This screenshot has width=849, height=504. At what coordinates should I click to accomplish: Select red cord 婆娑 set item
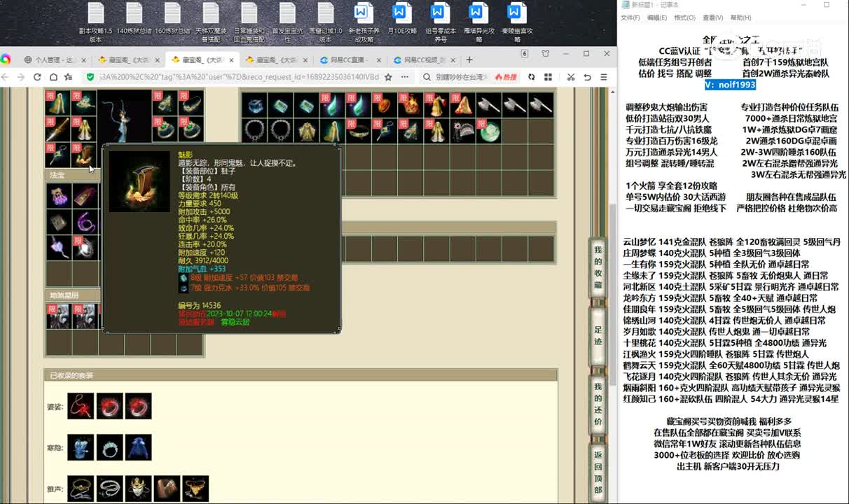[81, 406]
